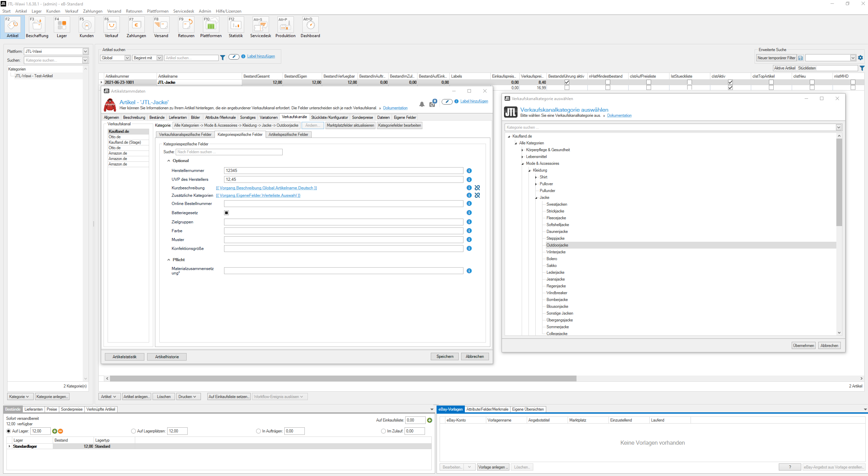868x476 pixels.
Task: Click the Marktplatzfelder aktualisieren button
Action: pyautogui.click(x=350, y=125)
